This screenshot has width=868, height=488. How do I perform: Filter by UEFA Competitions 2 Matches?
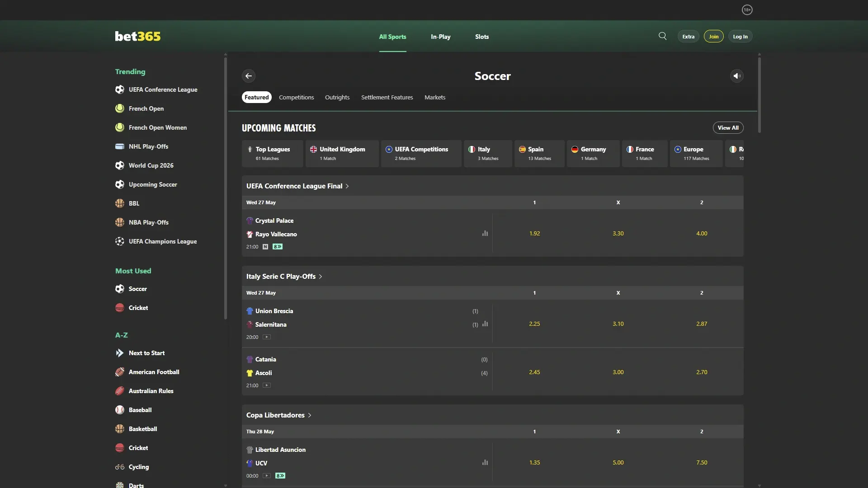click(421, 154)
